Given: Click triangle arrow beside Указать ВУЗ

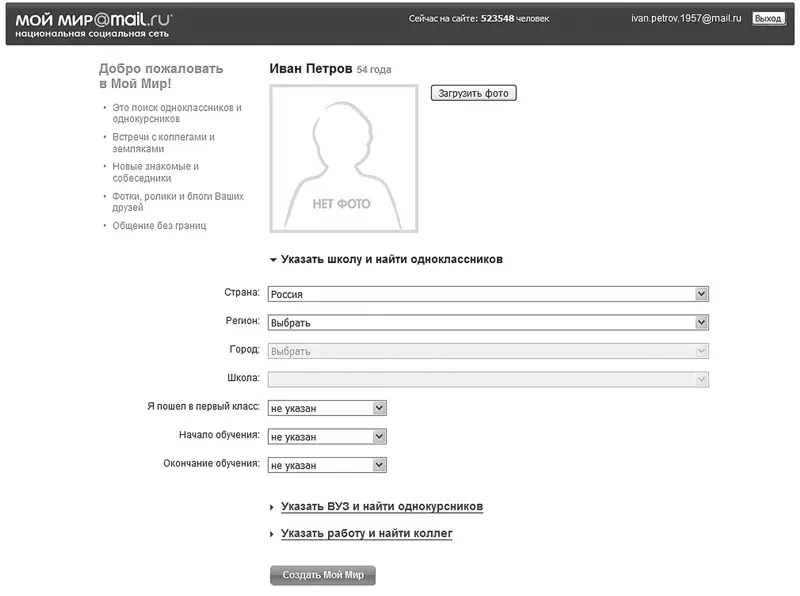Looking at the screenshot, I should point(272,507).
